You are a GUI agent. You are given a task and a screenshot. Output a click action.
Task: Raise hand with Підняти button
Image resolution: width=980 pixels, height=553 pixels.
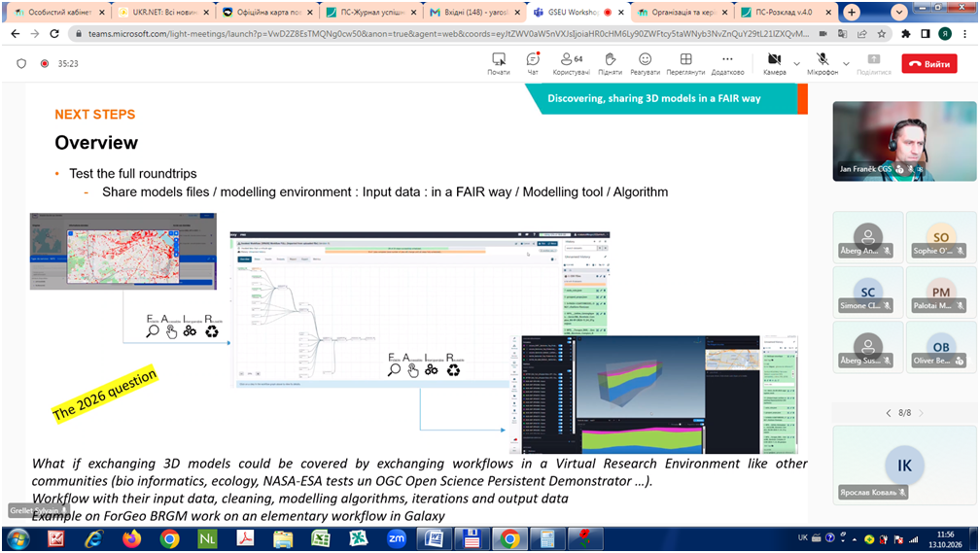pyautogui.click(x=610, y=64)
